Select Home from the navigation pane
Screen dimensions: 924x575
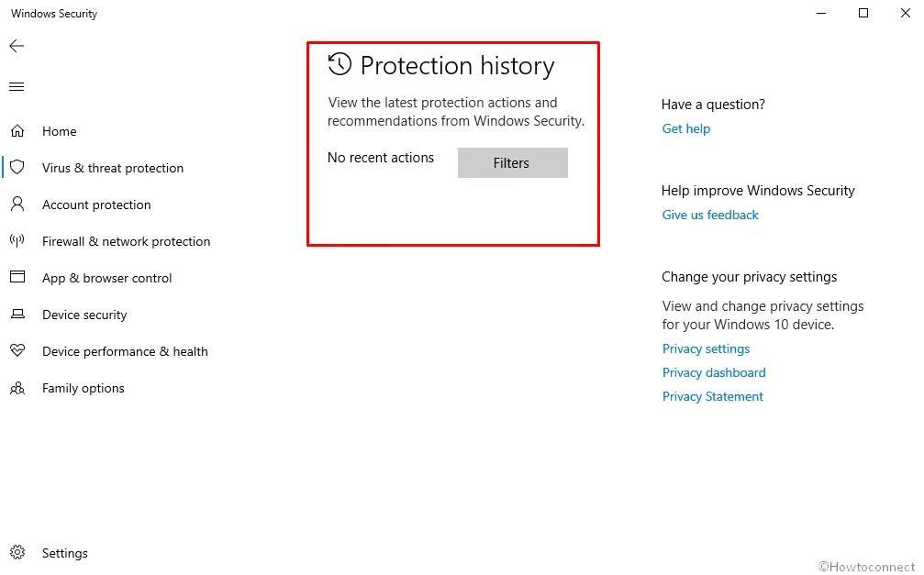click(x=60, y=131)
